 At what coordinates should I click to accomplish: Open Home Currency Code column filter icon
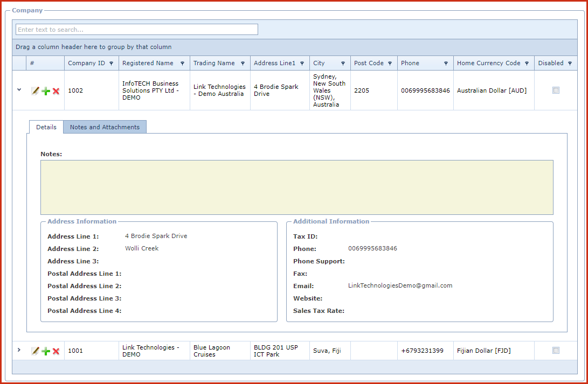[527, 64]
